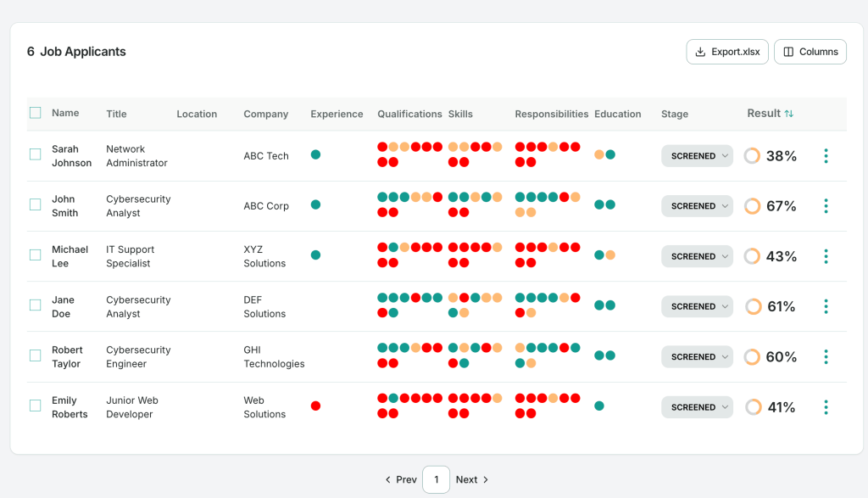Click Emily Roberts' red experience dot

pos(315,406)
